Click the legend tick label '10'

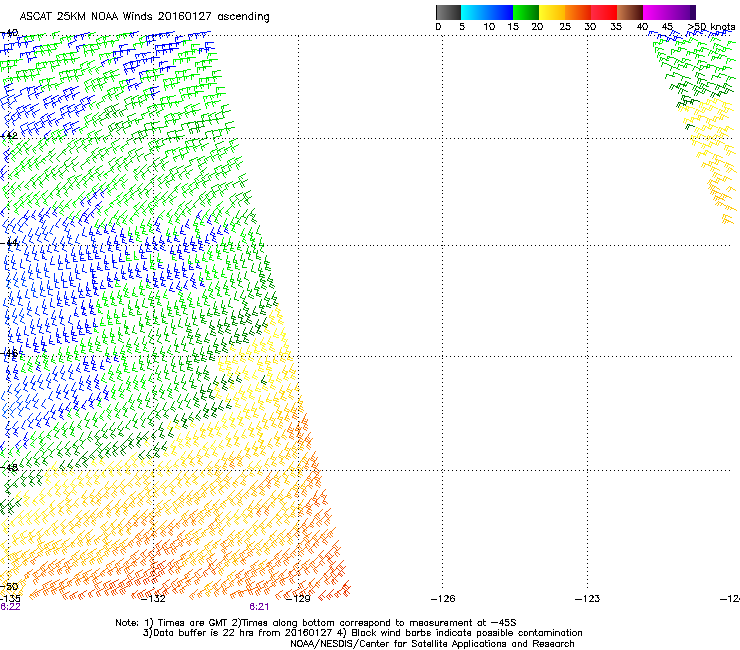489,27
